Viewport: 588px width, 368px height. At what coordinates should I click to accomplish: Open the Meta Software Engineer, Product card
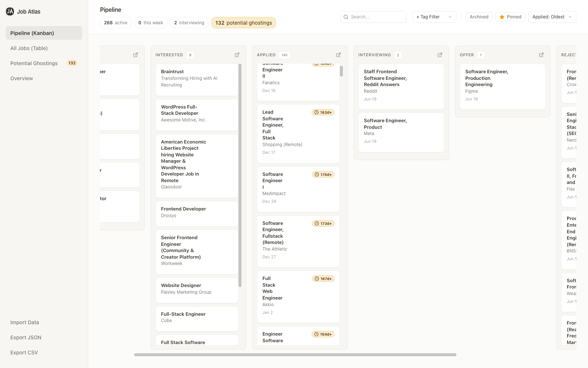pyautogui.click(x=401, y=132)
